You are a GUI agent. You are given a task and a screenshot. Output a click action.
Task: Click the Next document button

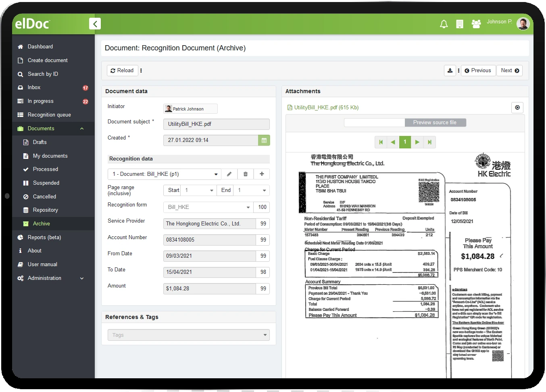(x=510, y=71)
